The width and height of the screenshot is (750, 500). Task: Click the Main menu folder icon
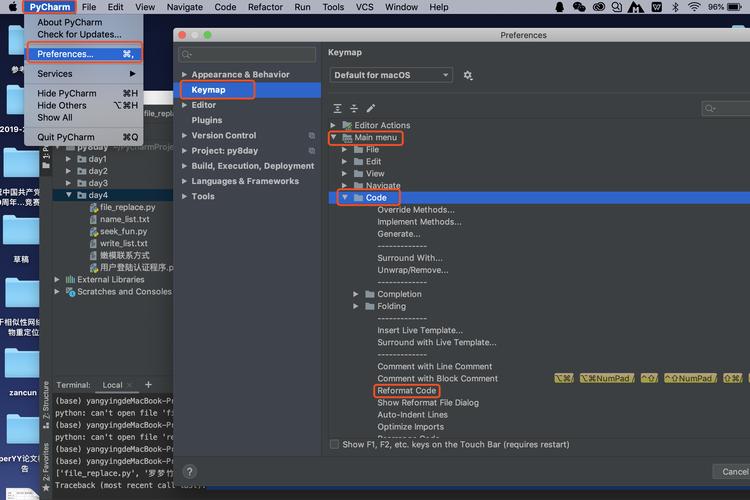tap(347, 138)
